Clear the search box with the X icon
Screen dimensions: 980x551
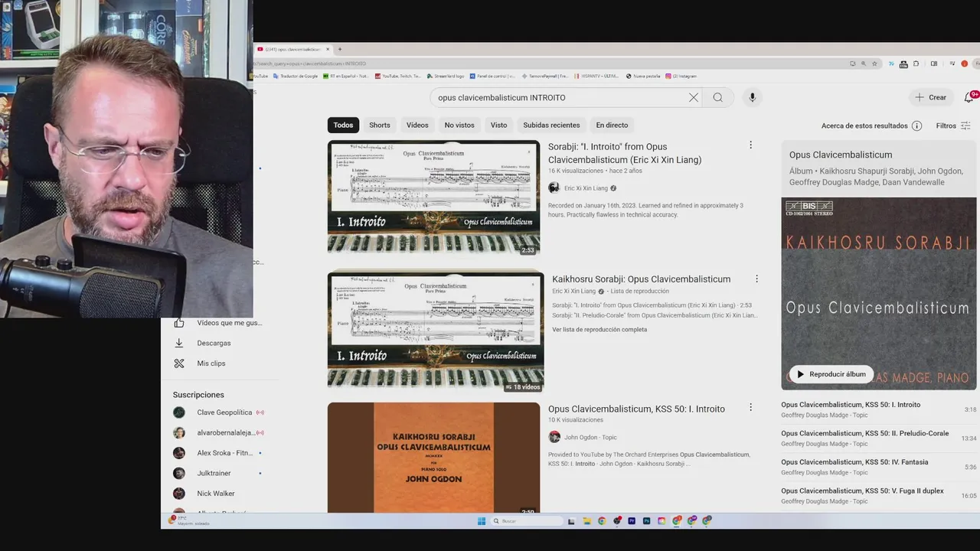[693, 97]
